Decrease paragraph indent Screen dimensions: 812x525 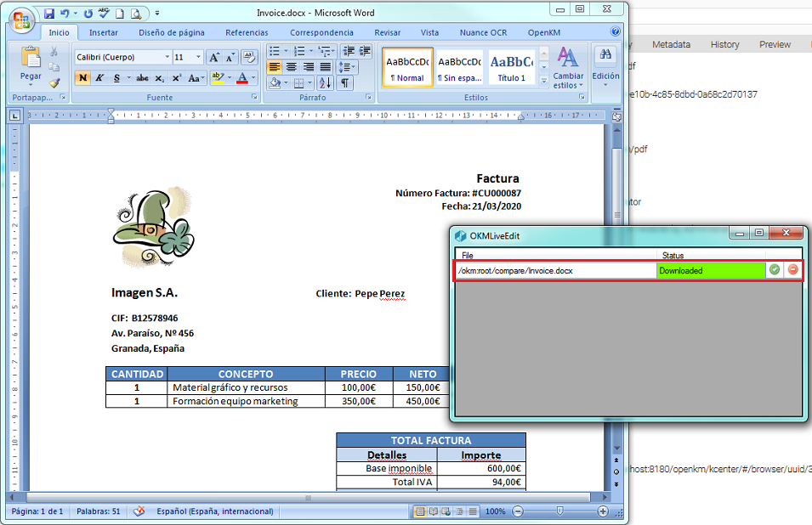(x=349, y=51)
